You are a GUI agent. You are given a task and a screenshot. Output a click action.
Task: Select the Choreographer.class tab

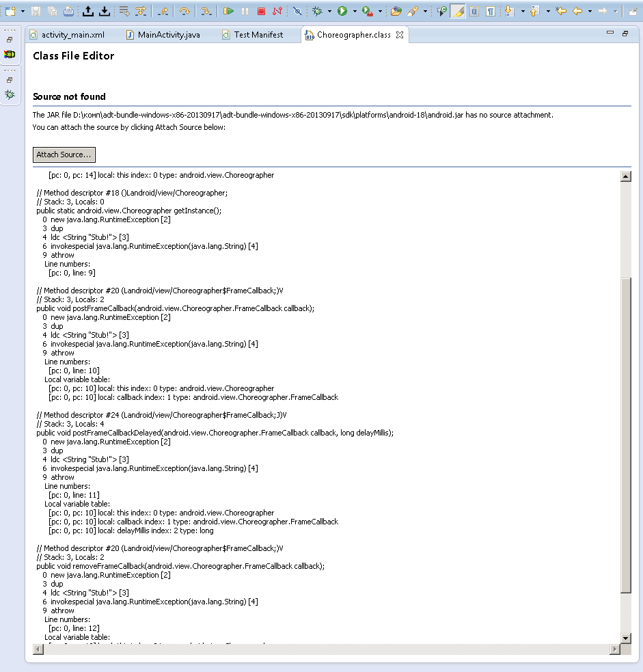pos(354,35)
